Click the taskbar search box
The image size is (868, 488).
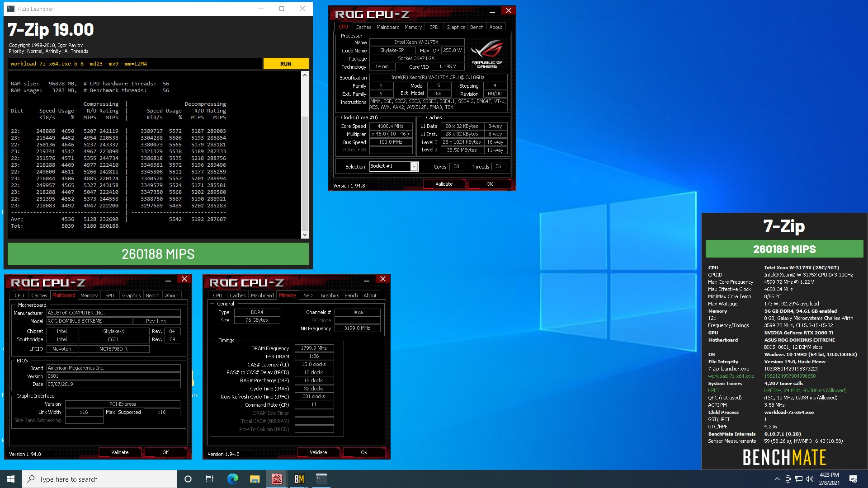(x=99, y=479)
